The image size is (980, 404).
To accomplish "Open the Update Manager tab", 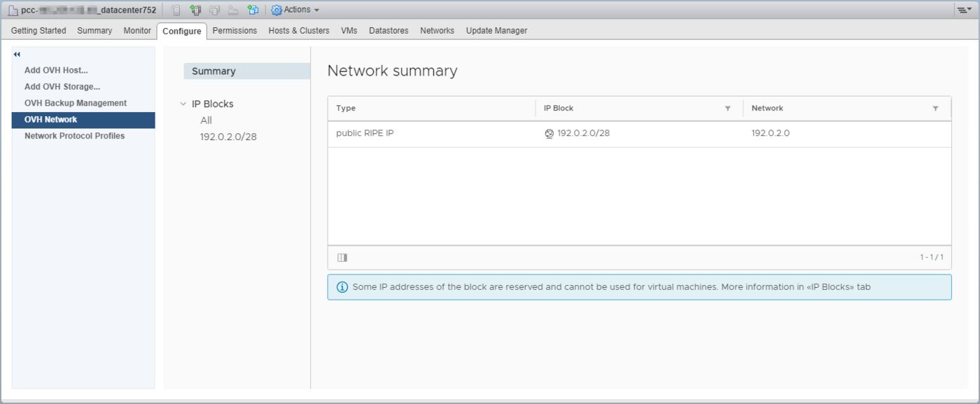I will [x=496, y=31].
